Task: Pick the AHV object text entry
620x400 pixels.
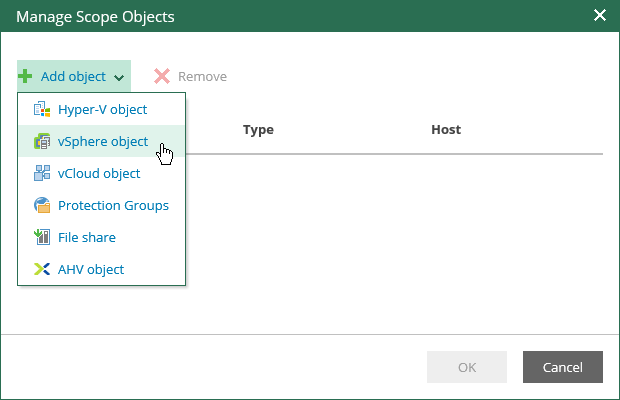Action: [x=91, y=269]
